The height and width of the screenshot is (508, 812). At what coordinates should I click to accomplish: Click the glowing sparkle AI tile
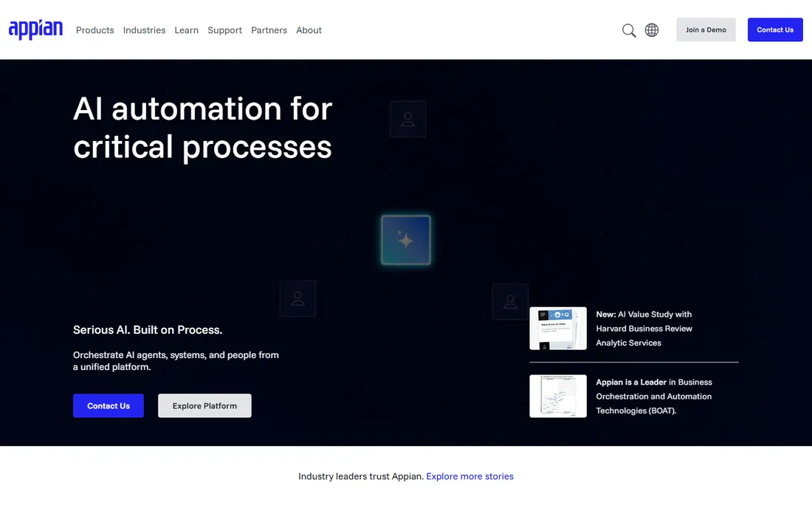[x=405, y=240]
